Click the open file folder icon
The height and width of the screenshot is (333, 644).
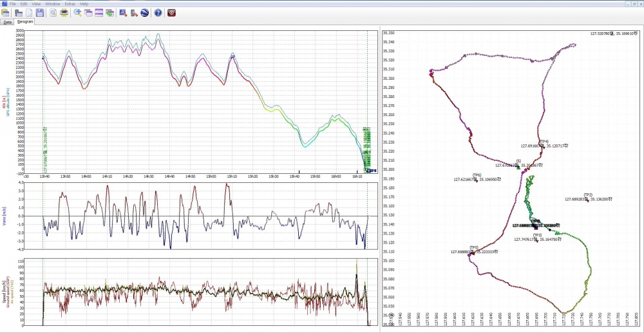[x=5, y=13]
